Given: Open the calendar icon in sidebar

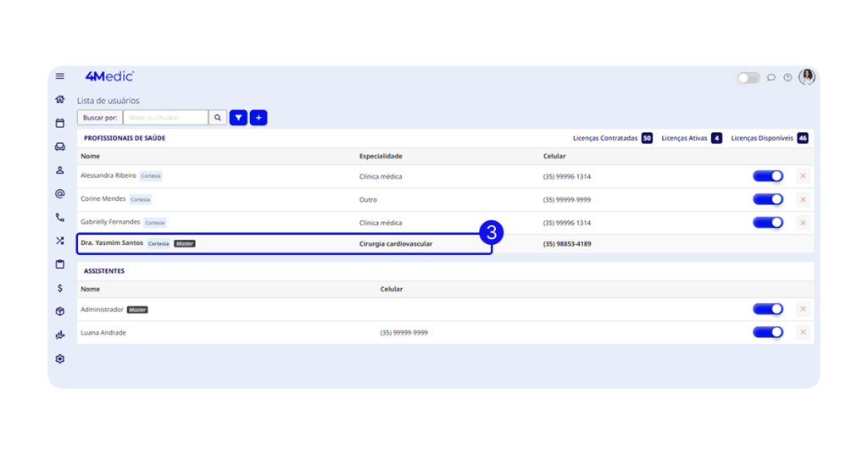Looking at the screenshot, I should coord(60,123).
